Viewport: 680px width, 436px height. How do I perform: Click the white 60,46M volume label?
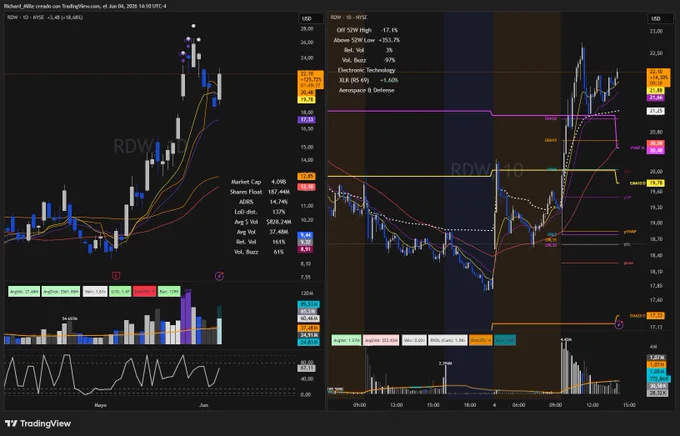[x=308, y=318]
